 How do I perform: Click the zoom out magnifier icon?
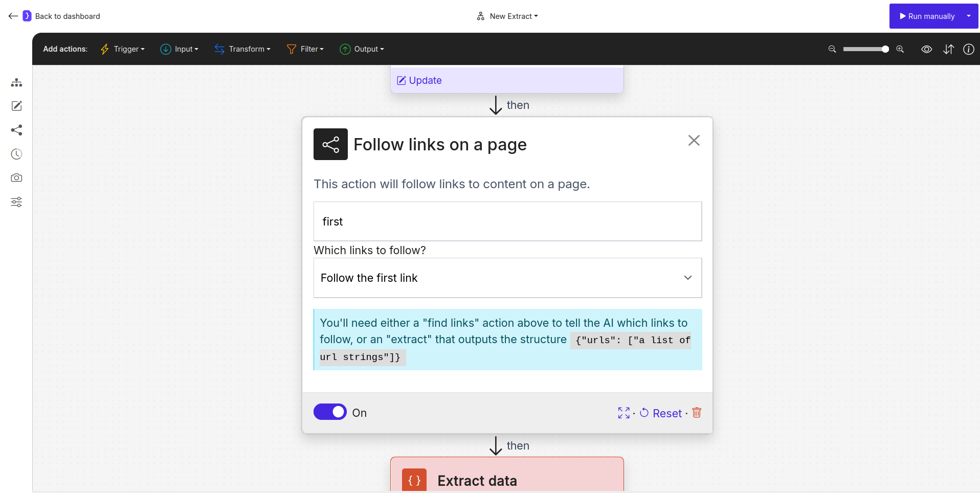(832, 49)
